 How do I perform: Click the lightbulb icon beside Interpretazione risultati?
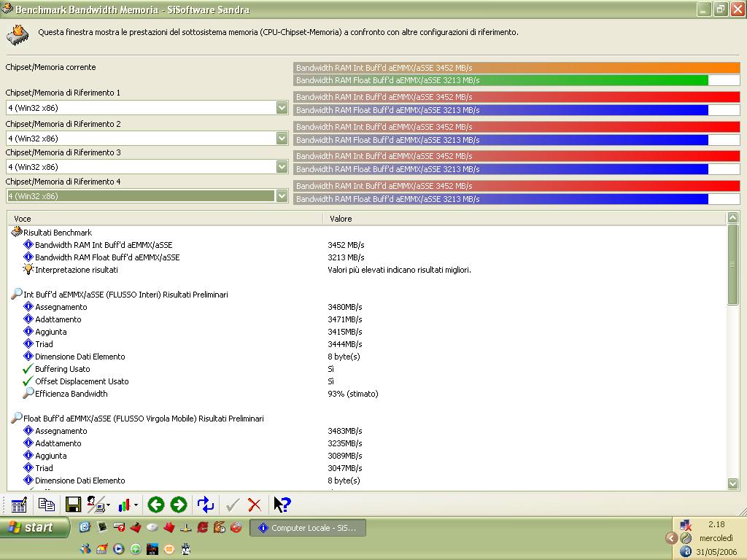tap(28, 270)
